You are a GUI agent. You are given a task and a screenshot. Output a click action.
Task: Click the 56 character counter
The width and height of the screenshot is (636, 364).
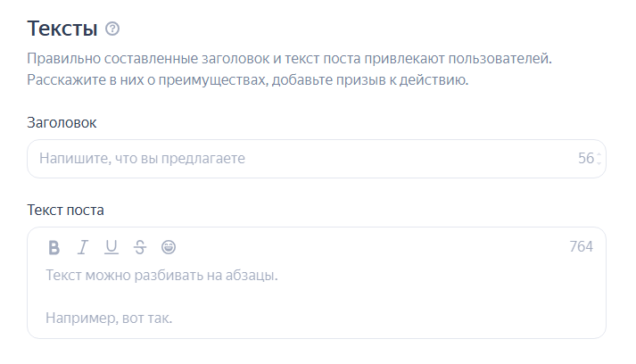[x=585, y=159]
